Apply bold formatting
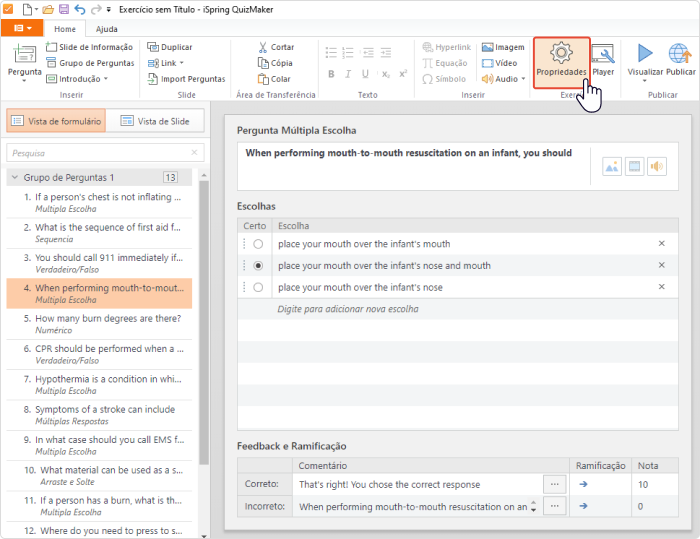 pos(331,74)
